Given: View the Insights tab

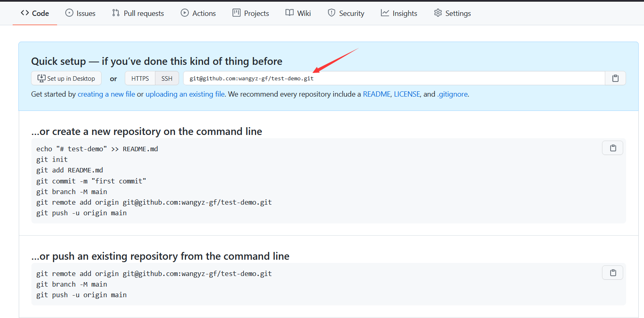Looking at the screenshot, I should [399, 13].
